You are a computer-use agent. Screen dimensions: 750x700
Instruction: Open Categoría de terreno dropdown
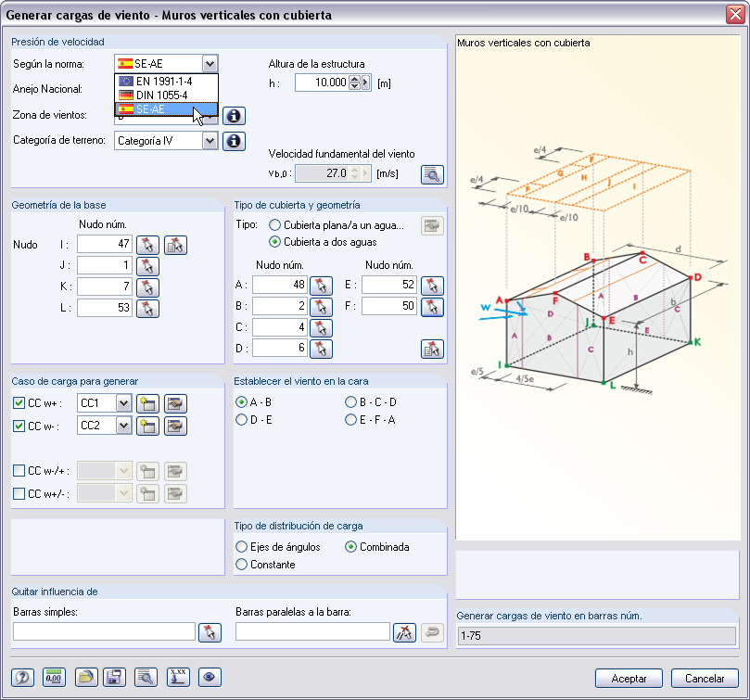210,141
